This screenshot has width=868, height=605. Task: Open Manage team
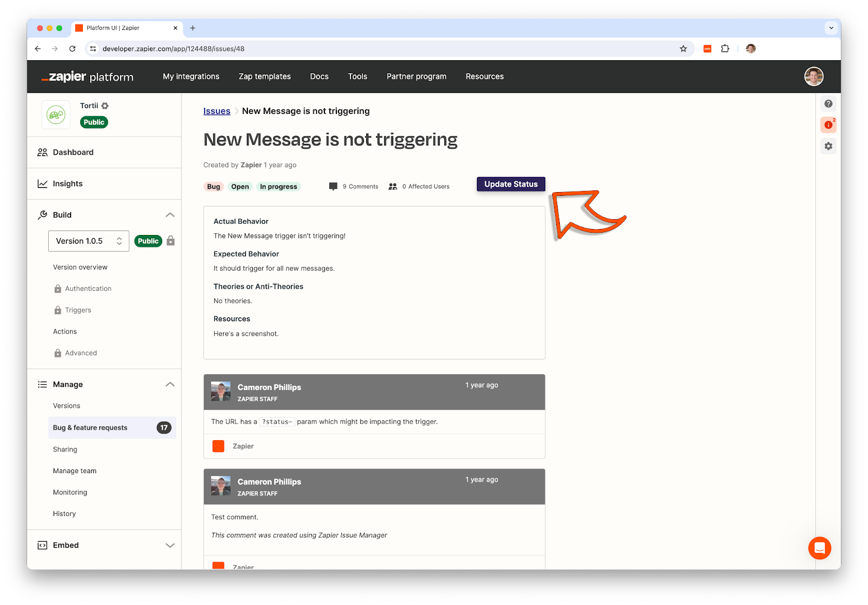pos(75,471)
